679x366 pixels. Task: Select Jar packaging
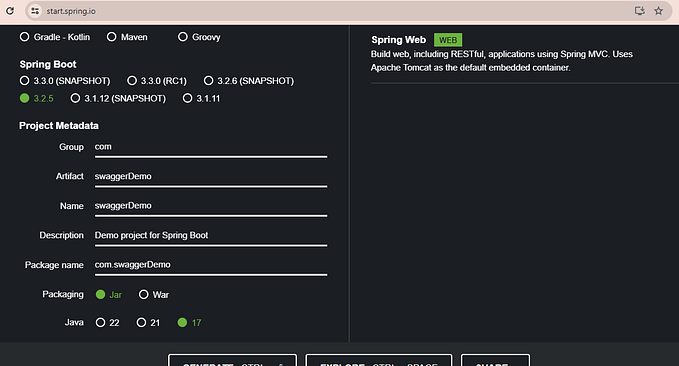click(109, 295)
